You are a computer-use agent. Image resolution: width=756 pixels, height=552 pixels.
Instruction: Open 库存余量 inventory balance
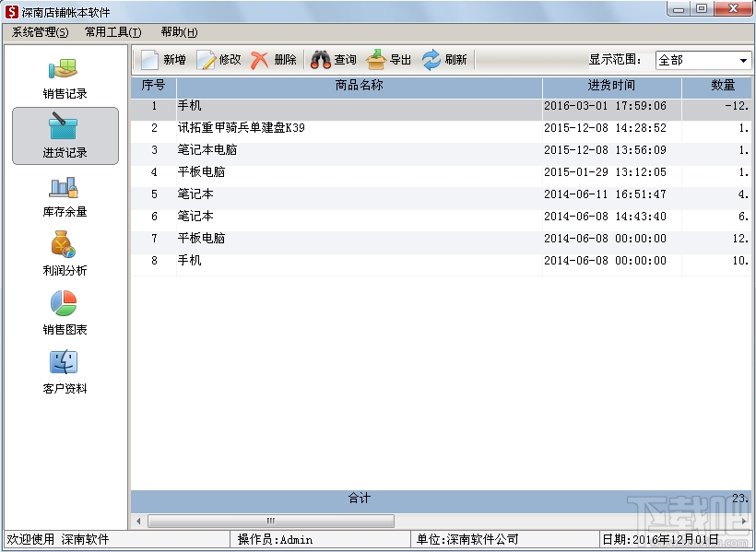[65, 197]
